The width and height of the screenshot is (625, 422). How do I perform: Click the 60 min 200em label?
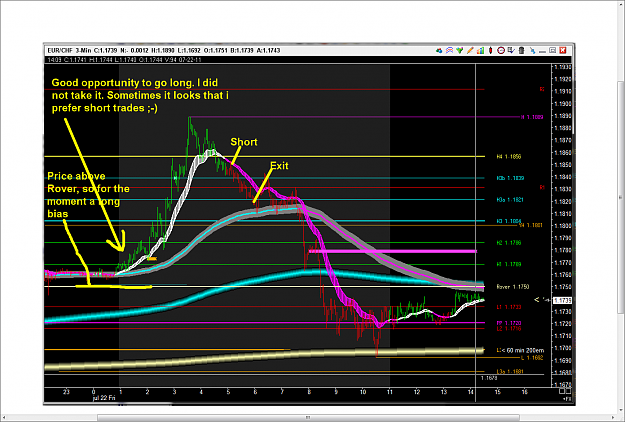(x=523, y=351)
